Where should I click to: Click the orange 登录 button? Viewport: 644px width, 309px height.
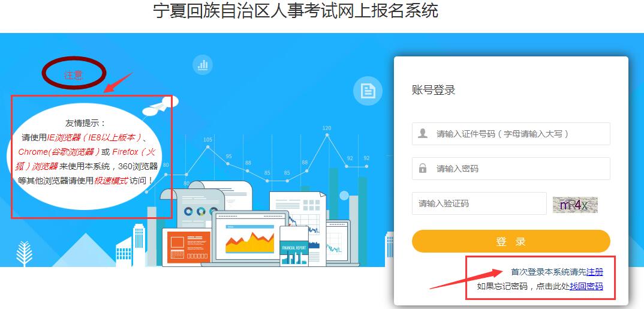[x=511, y=241]
